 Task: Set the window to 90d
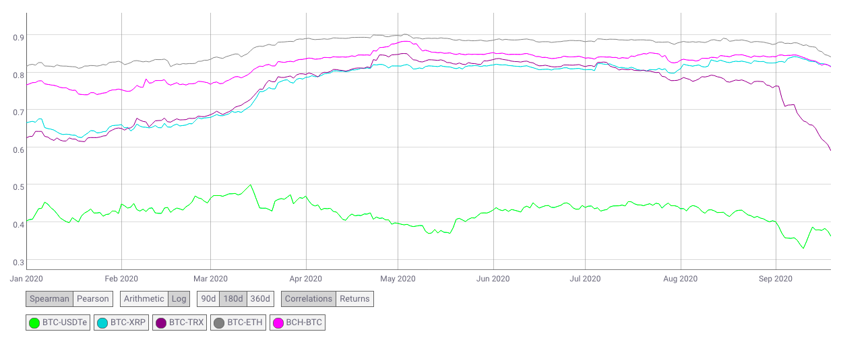(x=208, y=298)
